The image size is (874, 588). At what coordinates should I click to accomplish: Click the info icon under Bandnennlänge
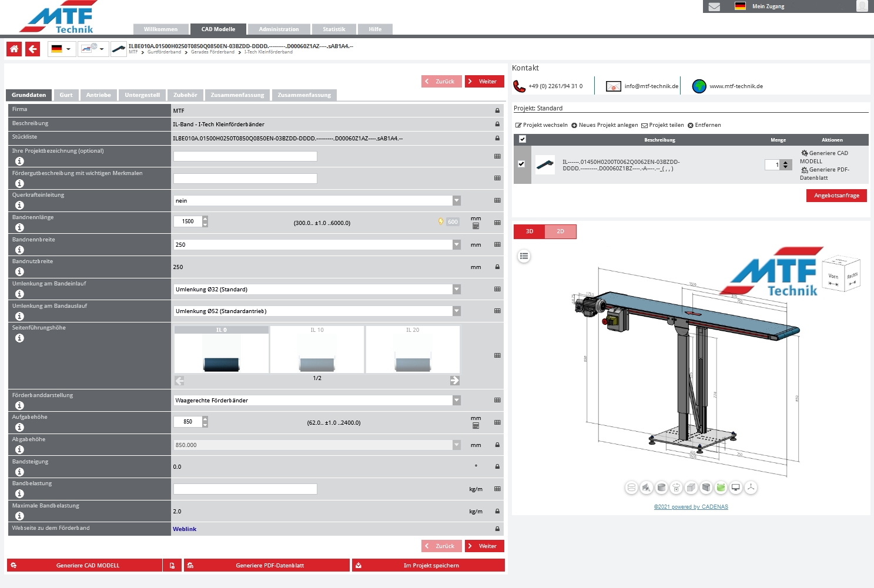tap(19, 227)
